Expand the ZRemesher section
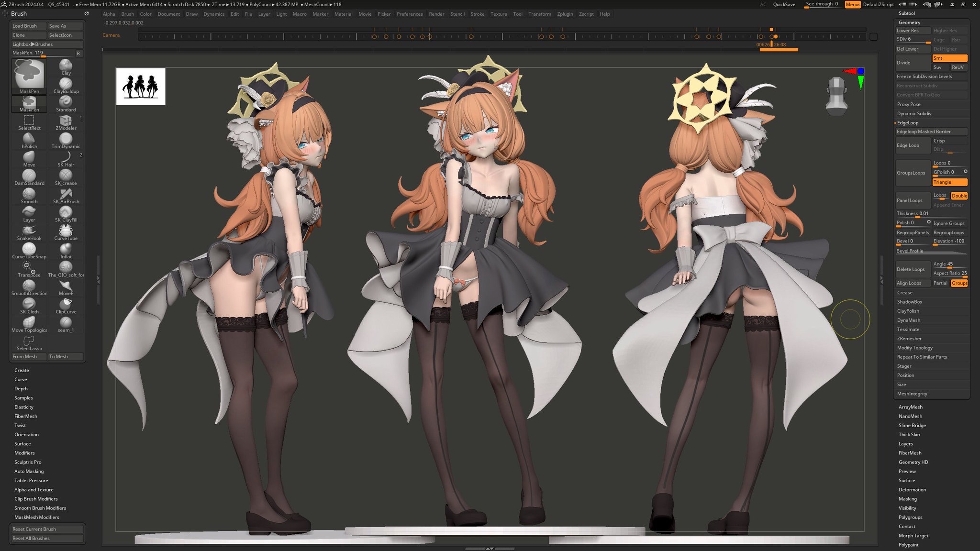 pyautogui.click(x=909, y=339)
